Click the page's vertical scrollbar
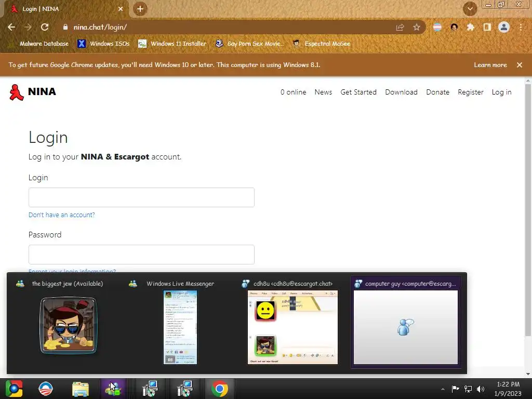 (528, 210)
